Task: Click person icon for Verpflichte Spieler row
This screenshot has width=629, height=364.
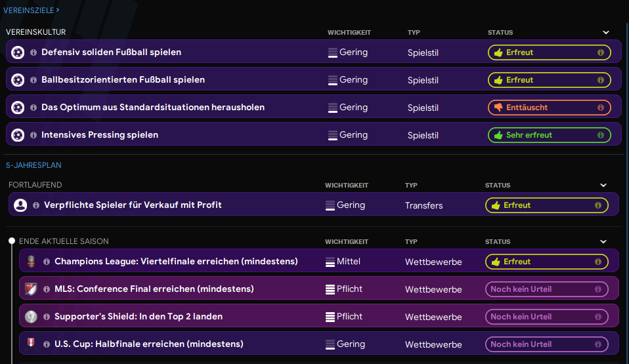Action: (20, 205)
